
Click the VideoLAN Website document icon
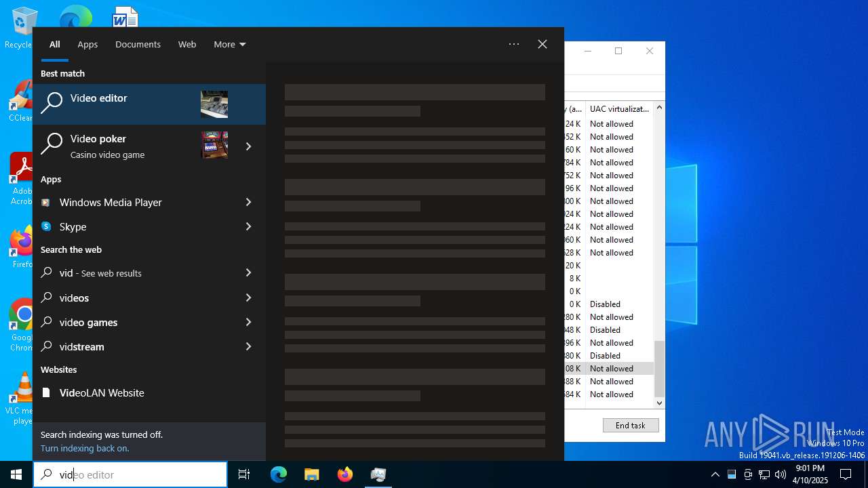46,392
